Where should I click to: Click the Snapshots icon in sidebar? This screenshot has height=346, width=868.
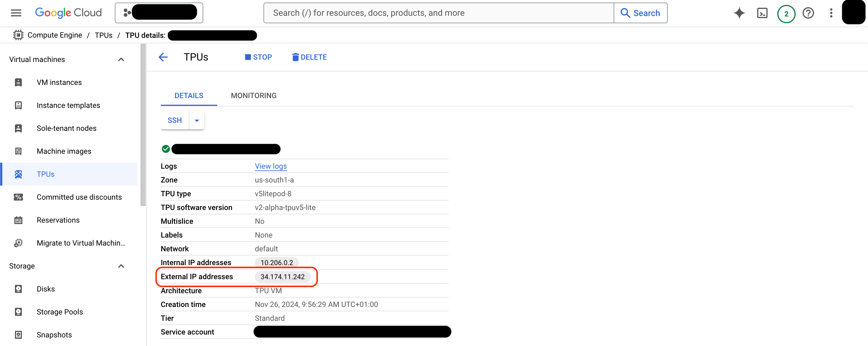pyautogui.click(x=18, y=334)
